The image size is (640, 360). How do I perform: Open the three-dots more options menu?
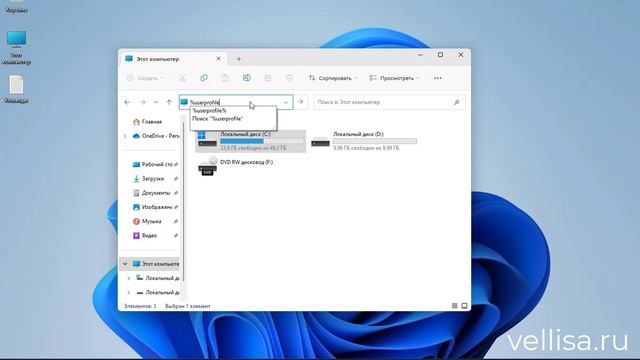(x=438, y=78)
